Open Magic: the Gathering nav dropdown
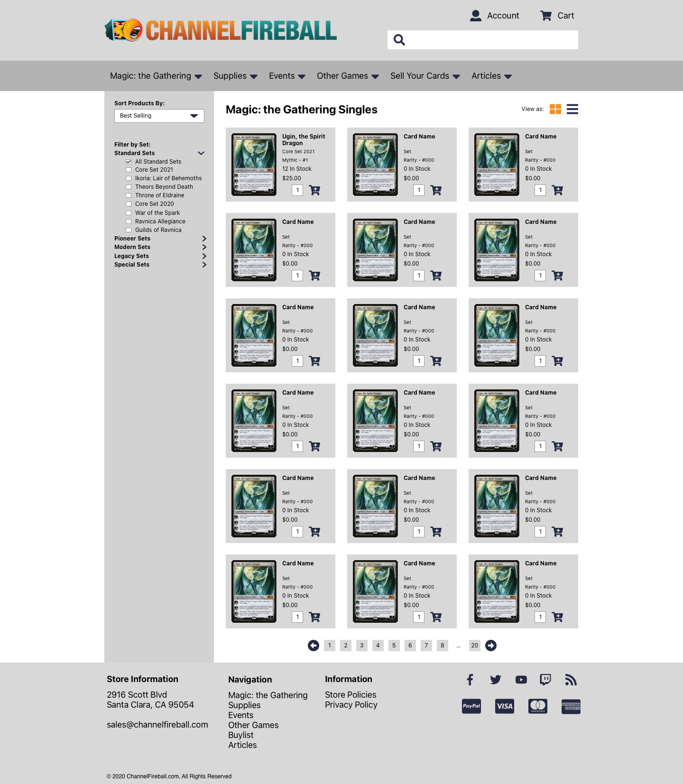Image resolution: width=683 pixels, height=784 pixels. click(x=156, y=76)
